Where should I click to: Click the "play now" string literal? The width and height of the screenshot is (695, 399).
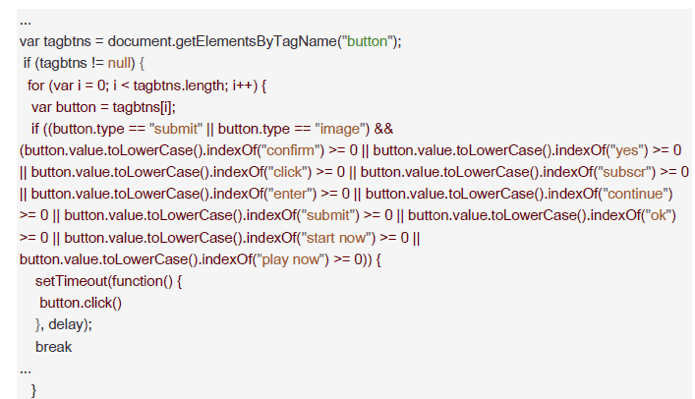290,259
